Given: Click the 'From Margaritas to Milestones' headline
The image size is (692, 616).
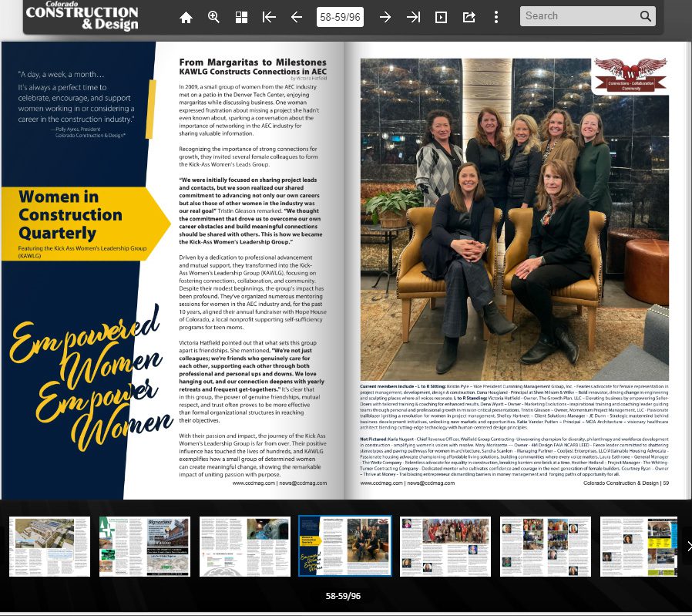Looking at the screenshot, I should [x=253, y=62].
